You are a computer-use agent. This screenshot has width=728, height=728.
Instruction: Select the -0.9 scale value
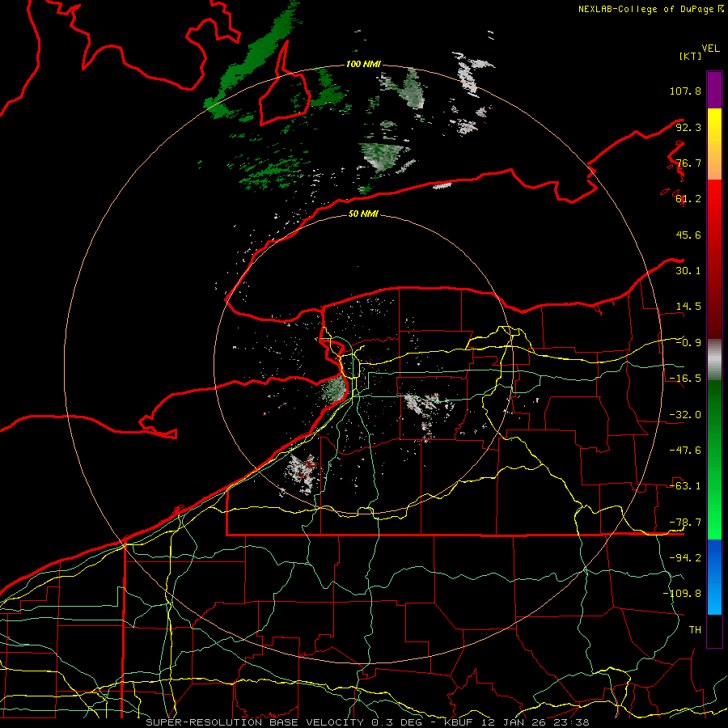pos(688,343)
